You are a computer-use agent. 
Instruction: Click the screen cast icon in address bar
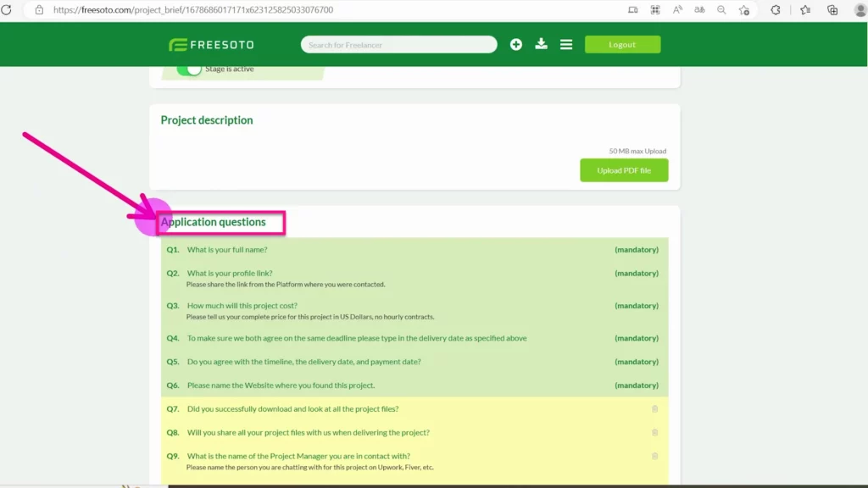tap(632, 9)
